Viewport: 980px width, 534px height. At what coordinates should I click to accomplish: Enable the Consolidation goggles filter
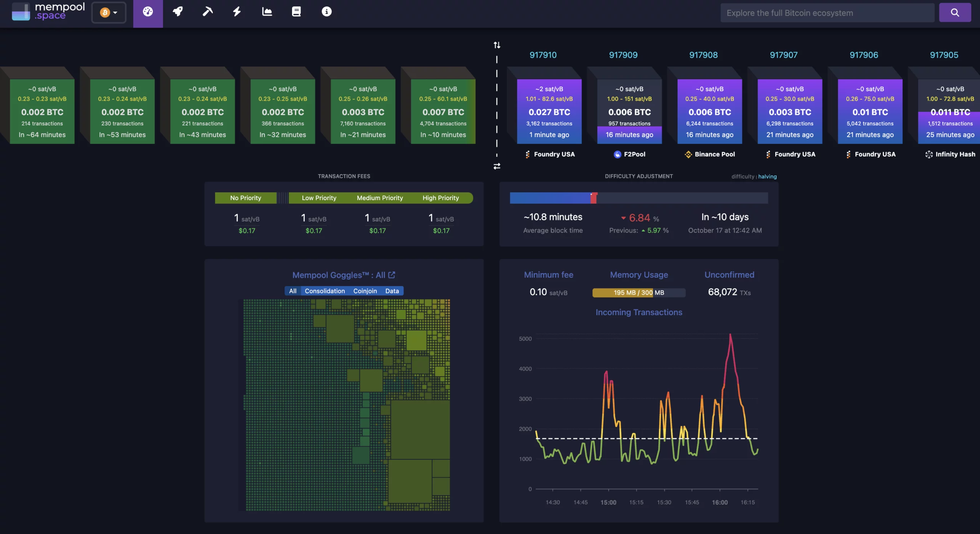coord(325,291)
